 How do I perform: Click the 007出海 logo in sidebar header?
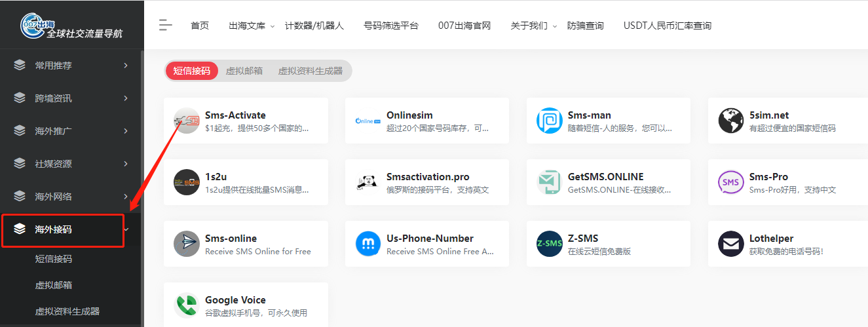[71, 27]
